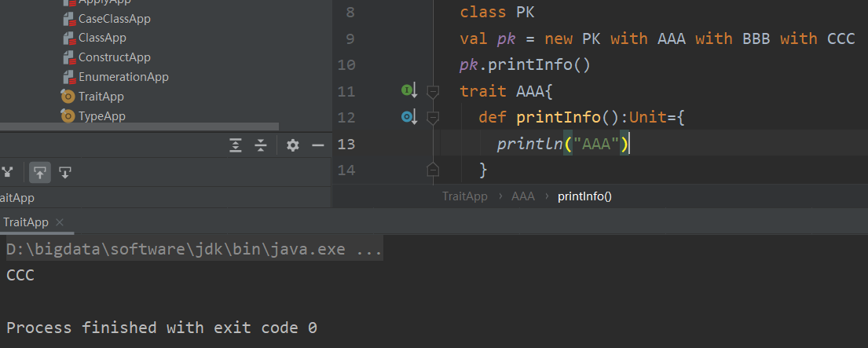This screenshot has width=868, height=348.
Task: Click fold end marker at line 14
Action: pos(433,169)
